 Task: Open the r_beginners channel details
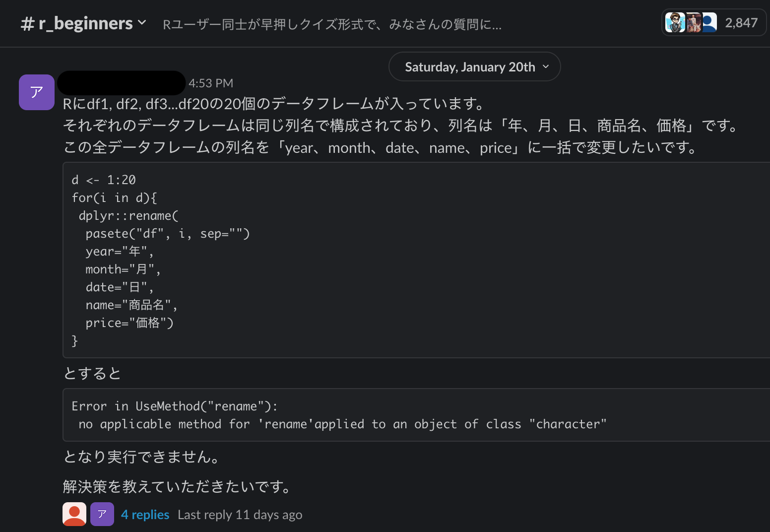(x=85, y=23)
